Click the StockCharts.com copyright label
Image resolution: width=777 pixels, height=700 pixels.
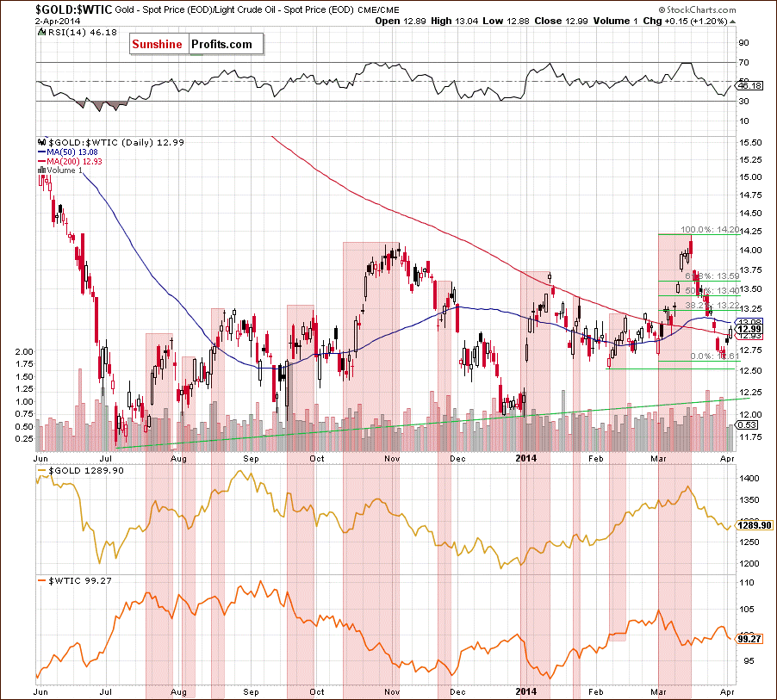pos(697,10)
